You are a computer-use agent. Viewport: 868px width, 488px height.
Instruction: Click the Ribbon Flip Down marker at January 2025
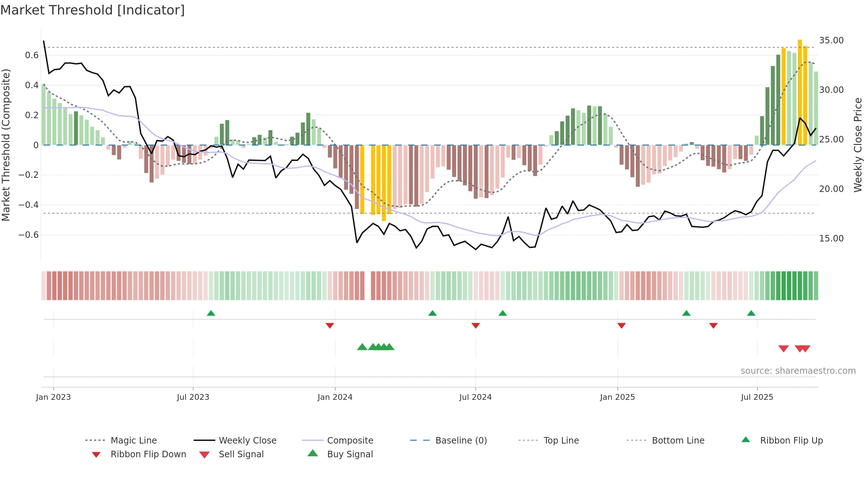(622, 326)
